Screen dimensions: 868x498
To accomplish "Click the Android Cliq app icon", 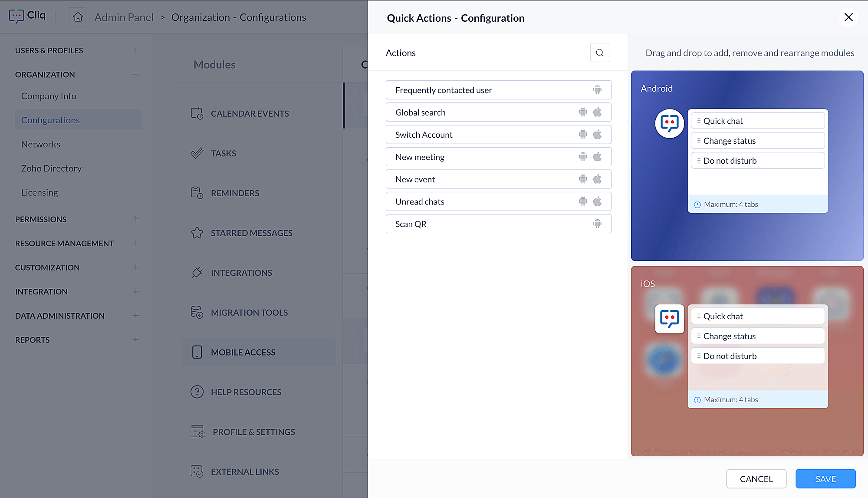I will pyautogui.click(x=669, y=123).
